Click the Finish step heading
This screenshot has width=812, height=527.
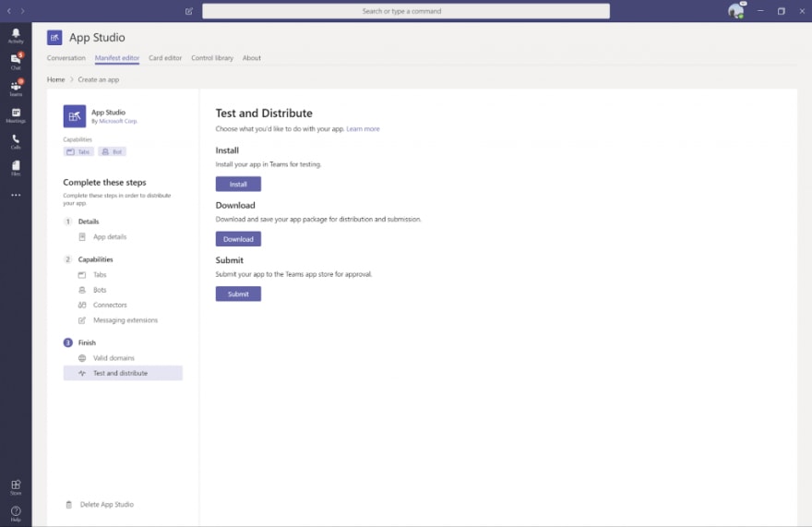pyautogui.click(x=87, y=342)
